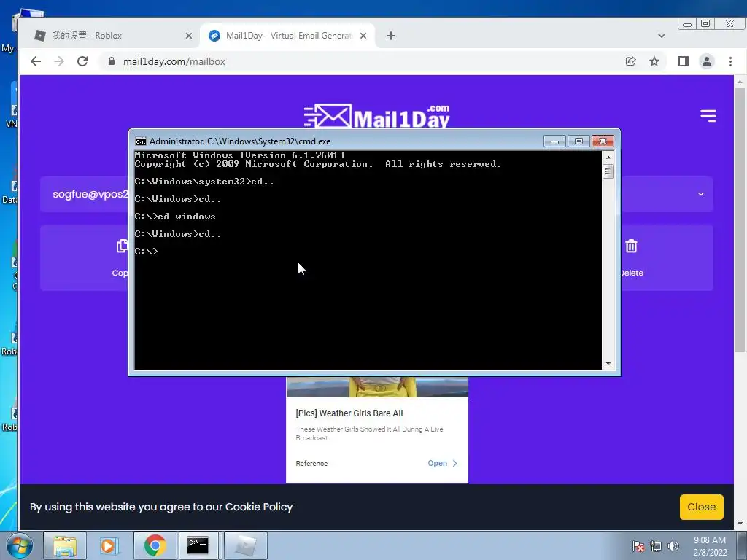Toggle Chrome side panel icon

click(683, 61)
